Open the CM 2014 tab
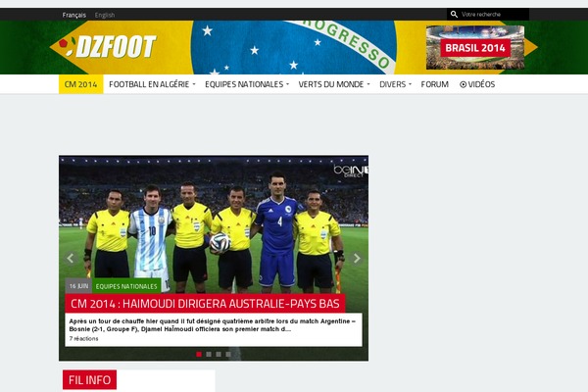 click(80, 84)
